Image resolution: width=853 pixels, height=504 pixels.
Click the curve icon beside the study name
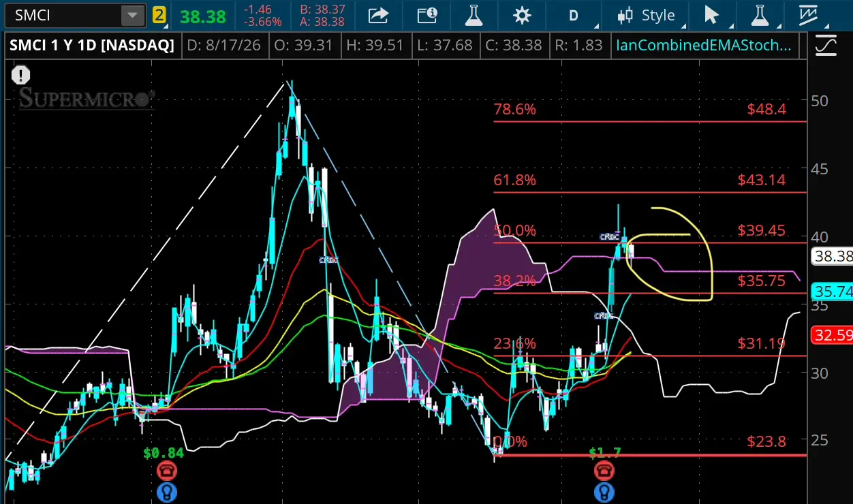coord(825,46)
